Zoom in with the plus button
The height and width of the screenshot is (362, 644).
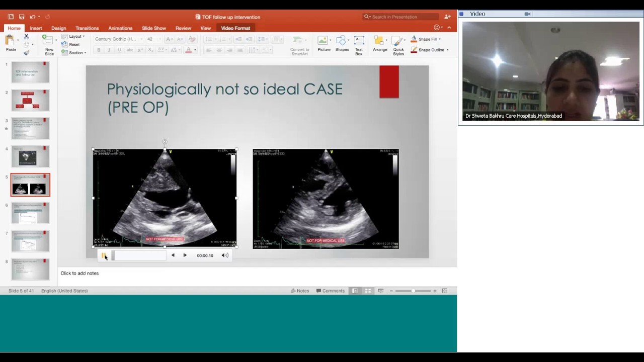pos(435,291)
